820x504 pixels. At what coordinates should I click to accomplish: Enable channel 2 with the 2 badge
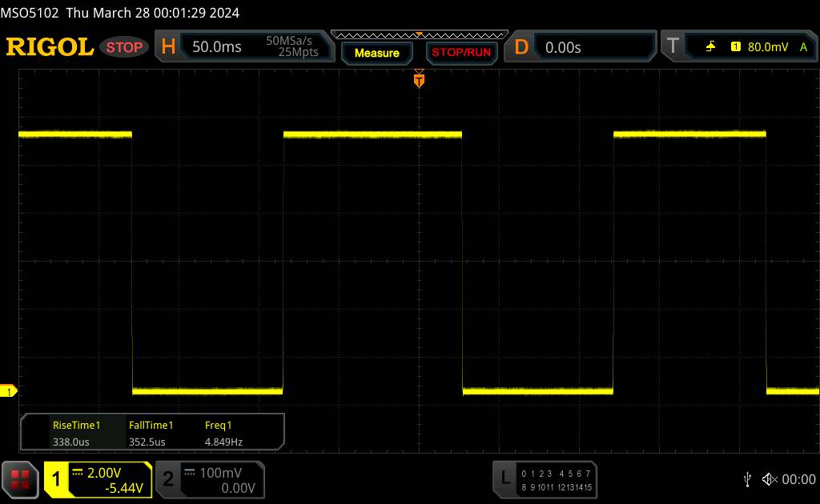[168, 479]
